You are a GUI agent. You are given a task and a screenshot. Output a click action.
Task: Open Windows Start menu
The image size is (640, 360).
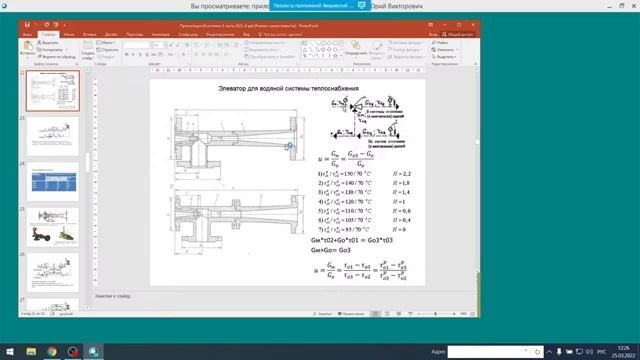tap(10, 351)
